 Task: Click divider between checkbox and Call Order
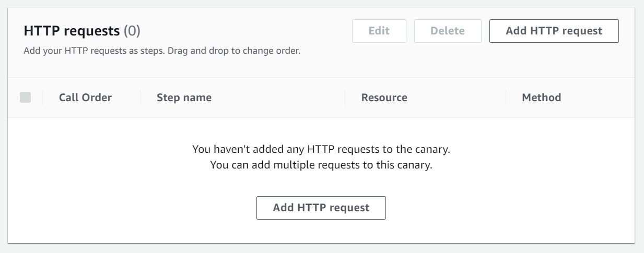[42, 98]
